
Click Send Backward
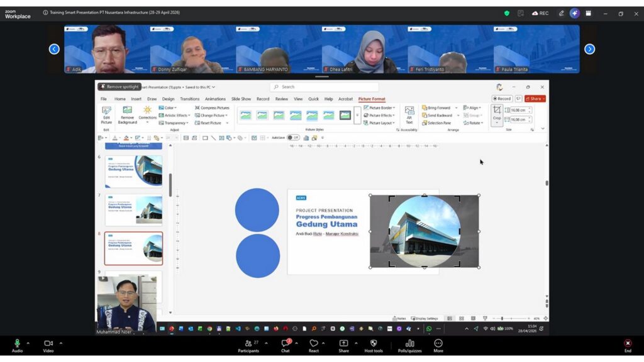pyautogui.click(x=437, y=116)
